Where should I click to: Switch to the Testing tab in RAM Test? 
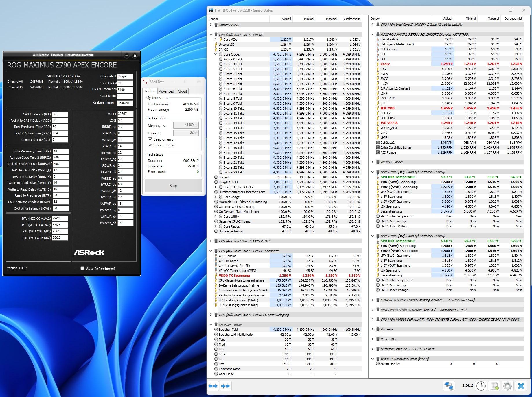point(150,91)
